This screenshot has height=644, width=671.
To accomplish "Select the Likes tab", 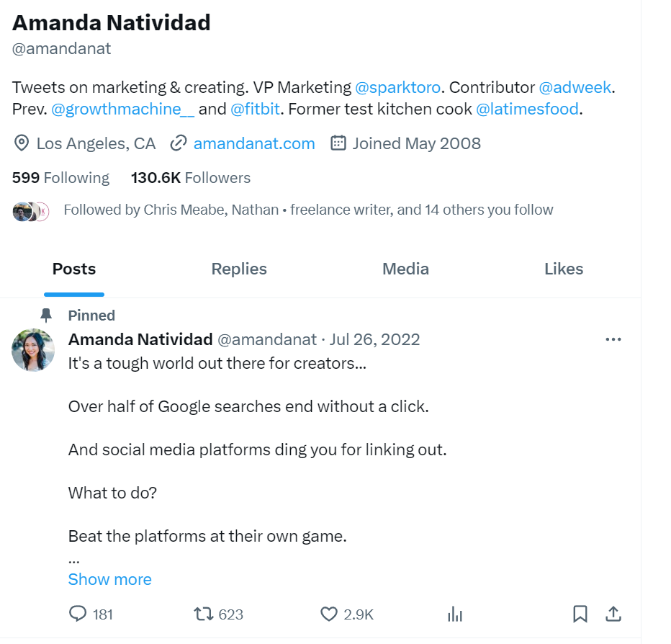I will tap(564, 269).
